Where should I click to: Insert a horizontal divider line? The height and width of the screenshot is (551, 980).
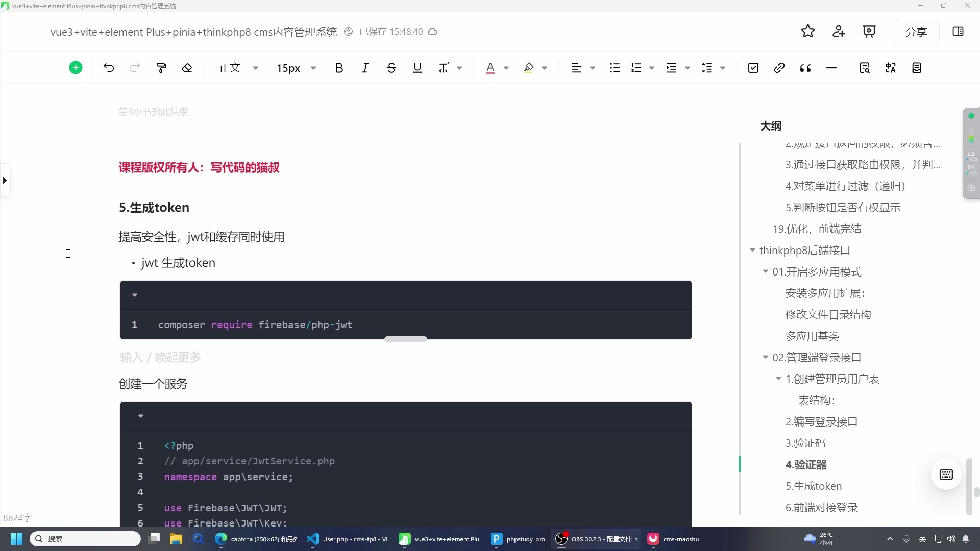pos(831,68)
